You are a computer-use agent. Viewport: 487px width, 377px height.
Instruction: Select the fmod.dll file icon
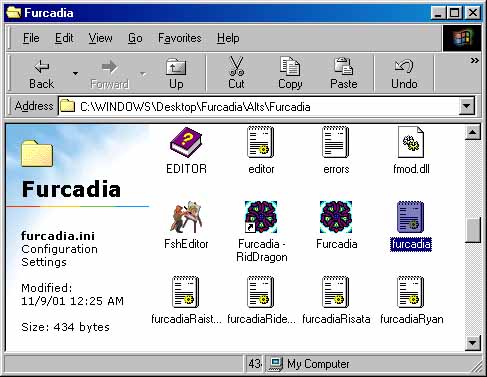pos(411,142)
